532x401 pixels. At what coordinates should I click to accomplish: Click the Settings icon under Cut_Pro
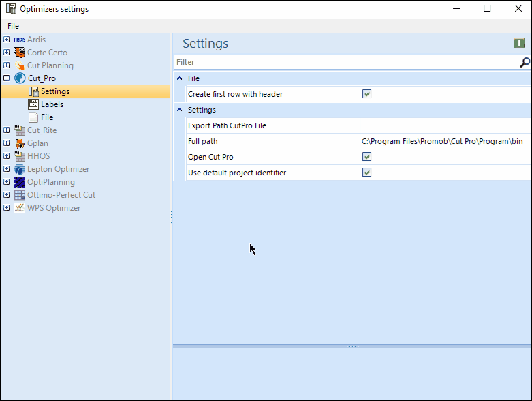pyautogui.click(x=33, y=91)
